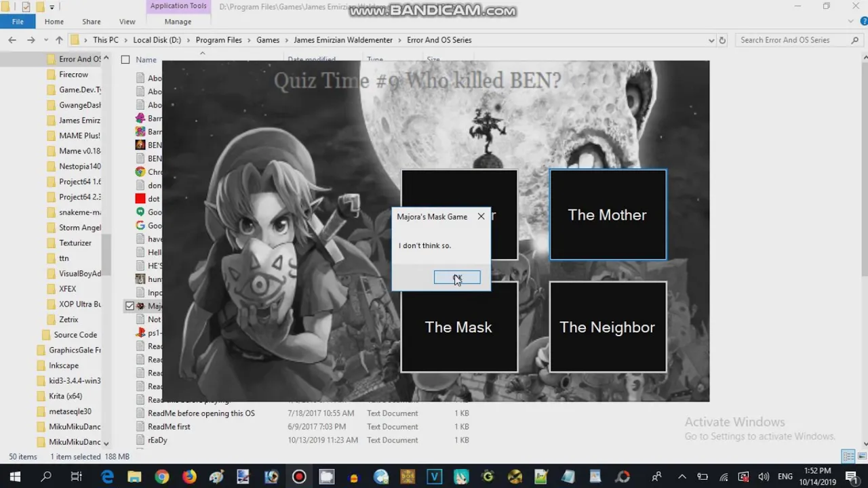Close the Majora's Mask Game message box
This screenshot has height=488, width=868.
click(x=481, y=216)
